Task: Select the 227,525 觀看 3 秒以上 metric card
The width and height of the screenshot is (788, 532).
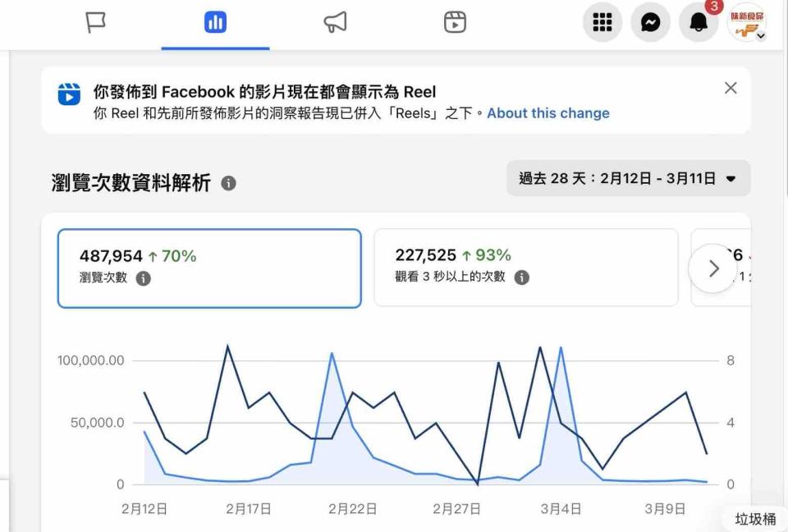Action: pyautogui.click(x=525, y=268)
